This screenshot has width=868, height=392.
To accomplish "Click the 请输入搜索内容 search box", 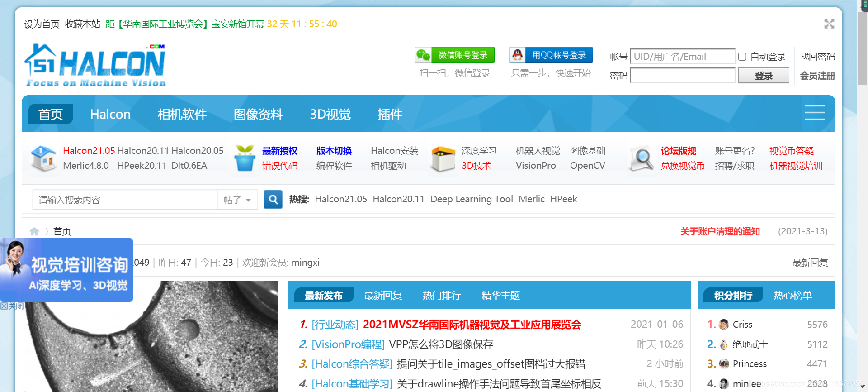I will pyautogui.click(x=125, y=200).
